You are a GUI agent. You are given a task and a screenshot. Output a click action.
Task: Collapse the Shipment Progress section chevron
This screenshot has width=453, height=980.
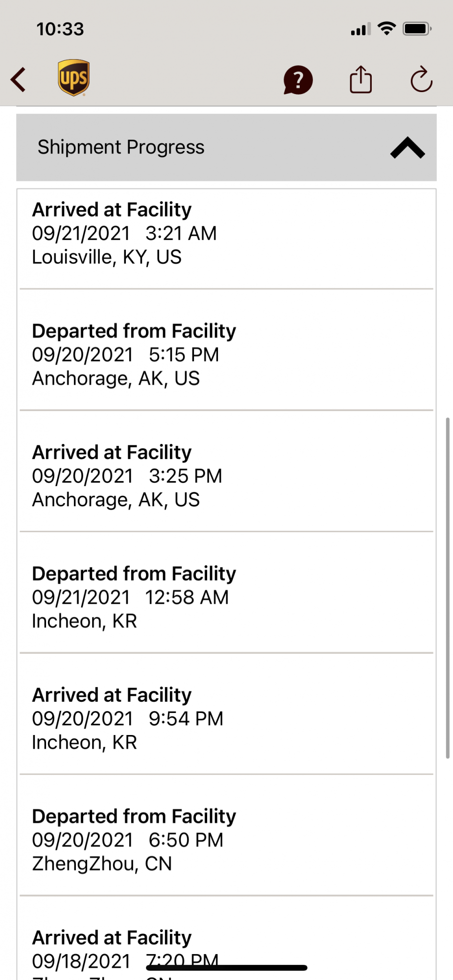coord(407,148)
